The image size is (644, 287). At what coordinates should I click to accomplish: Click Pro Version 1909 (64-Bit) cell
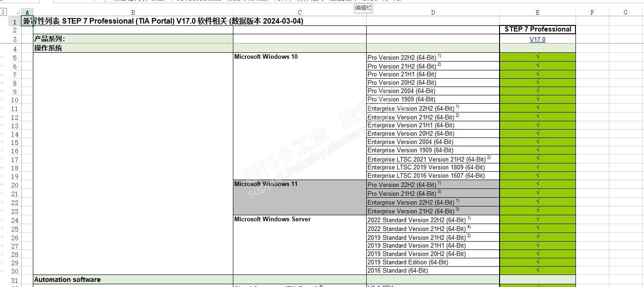tap(433, 100)
